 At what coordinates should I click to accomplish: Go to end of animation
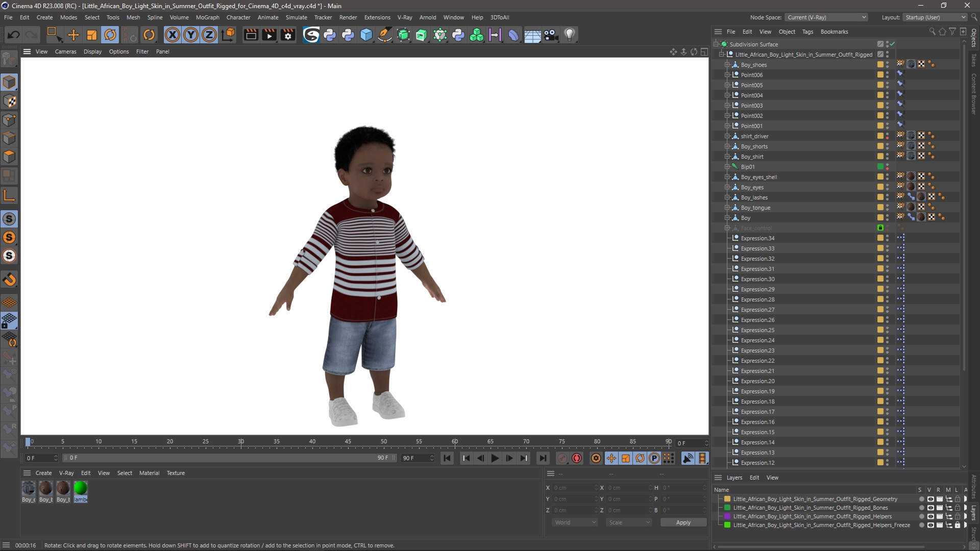(x=543, y=458)
